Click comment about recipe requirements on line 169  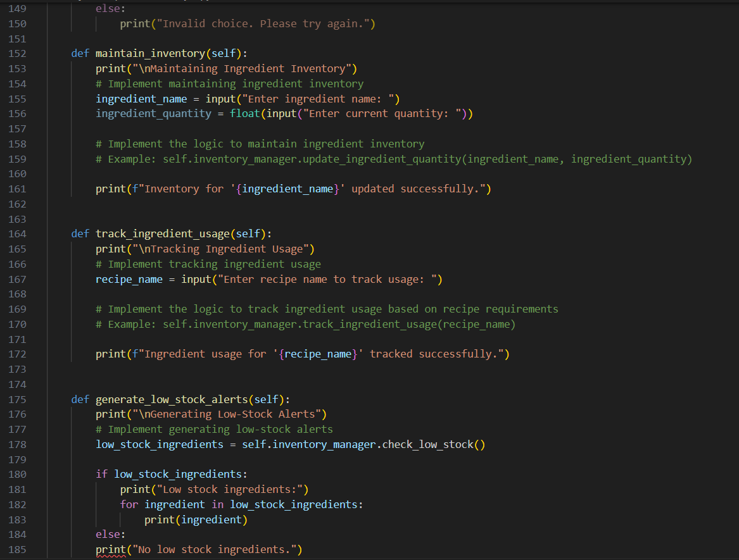coord(327,309)
